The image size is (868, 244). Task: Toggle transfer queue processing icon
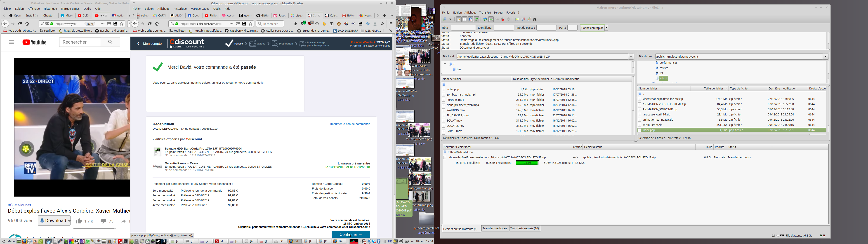(x=491, y=19)
